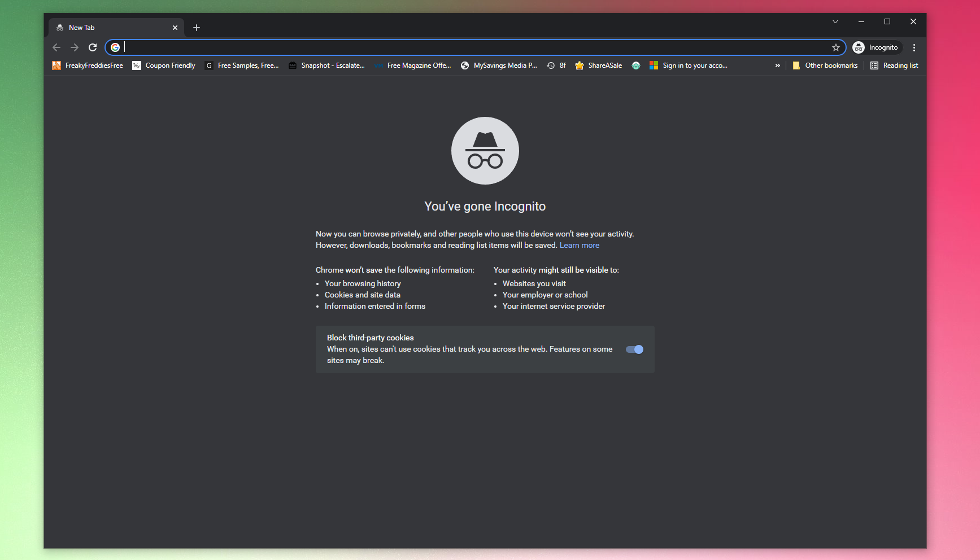Open the ShareASale bookmark

599,65
